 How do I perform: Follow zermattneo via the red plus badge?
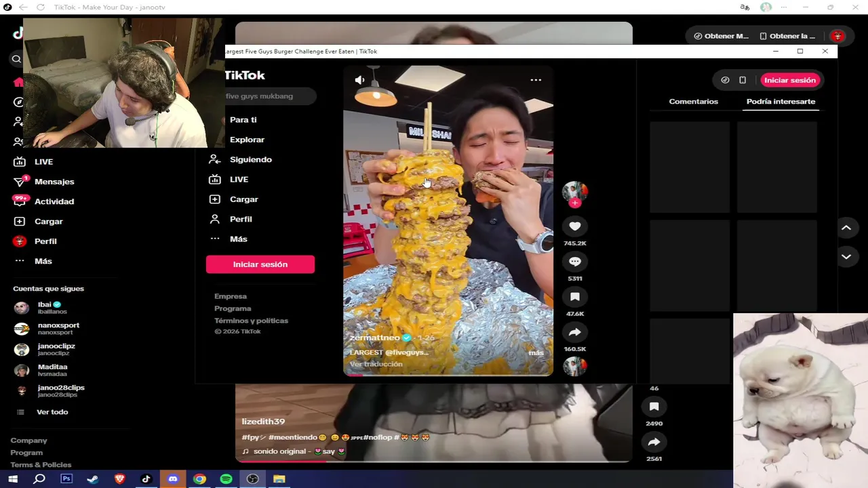[574, 203]
